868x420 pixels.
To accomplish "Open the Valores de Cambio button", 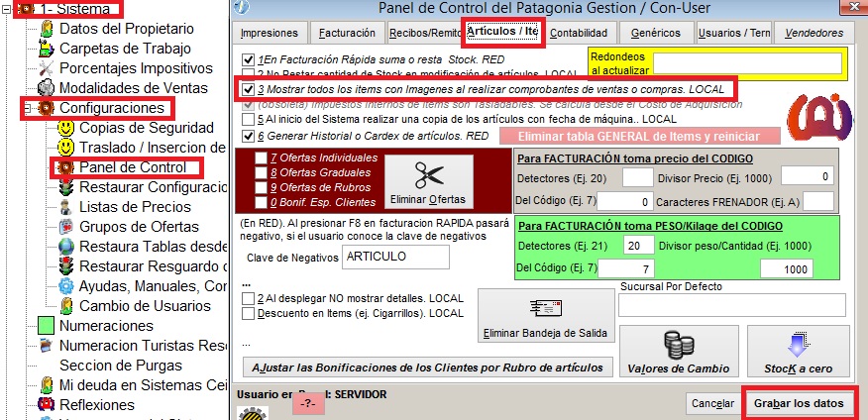I will [x=679, y=352].
